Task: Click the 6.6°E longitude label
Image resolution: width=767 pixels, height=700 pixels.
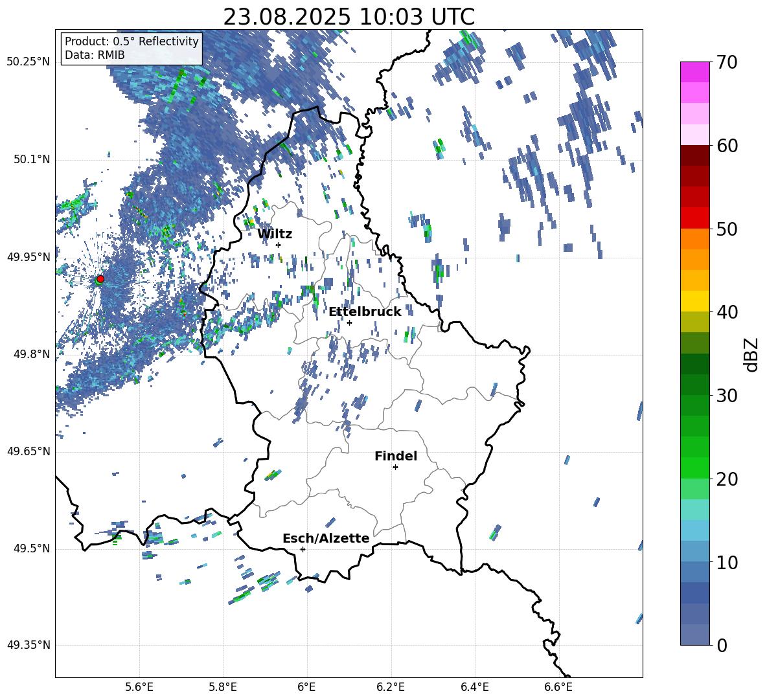Action: point(558,687)
